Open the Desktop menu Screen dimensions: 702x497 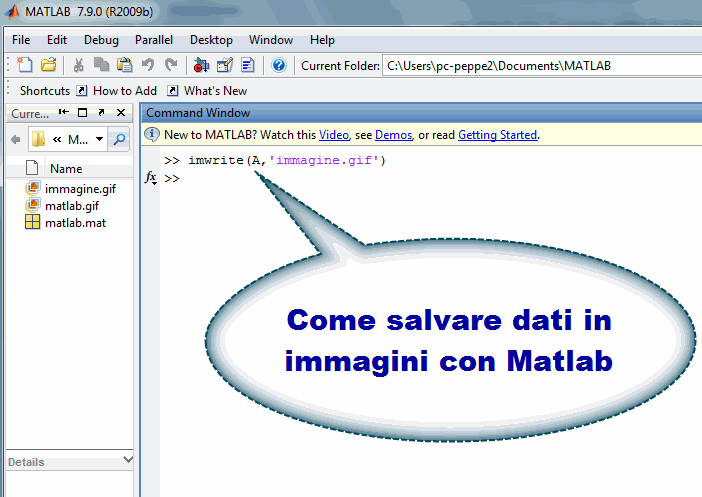211,40
